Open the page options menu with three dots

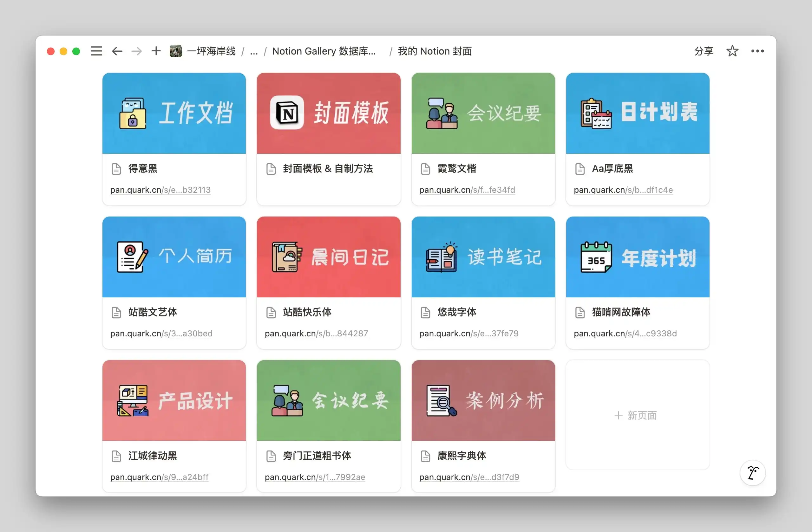pyautogui.click(x=757, y=51)
